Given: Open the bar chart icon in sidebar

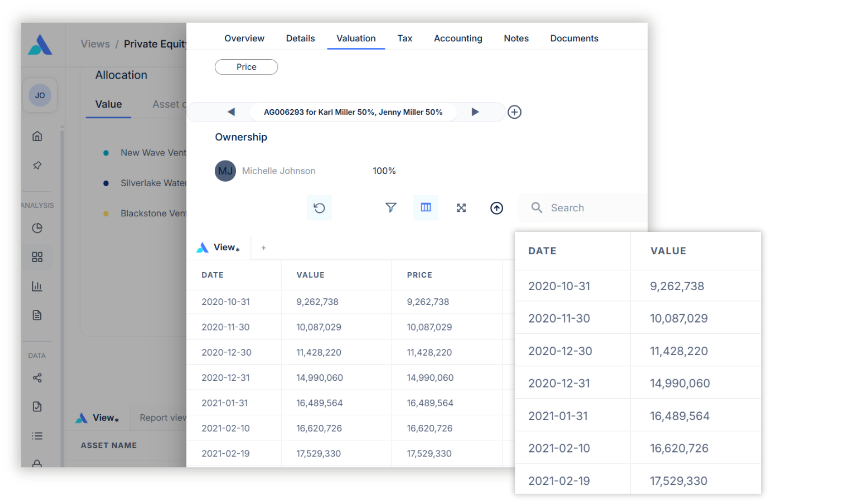Looking at the screenshot, I should [x=37, y=286].
